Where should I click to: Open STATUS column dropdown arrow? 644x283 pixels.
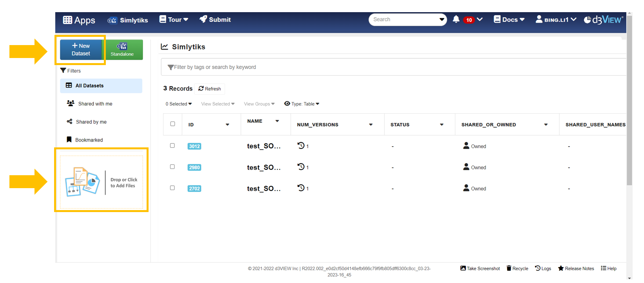point(442,125)
